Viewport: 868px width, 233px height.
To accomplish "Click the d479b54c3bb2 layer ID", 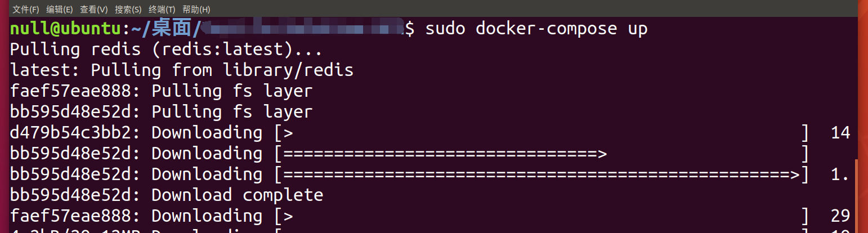I will click(71, 133).
